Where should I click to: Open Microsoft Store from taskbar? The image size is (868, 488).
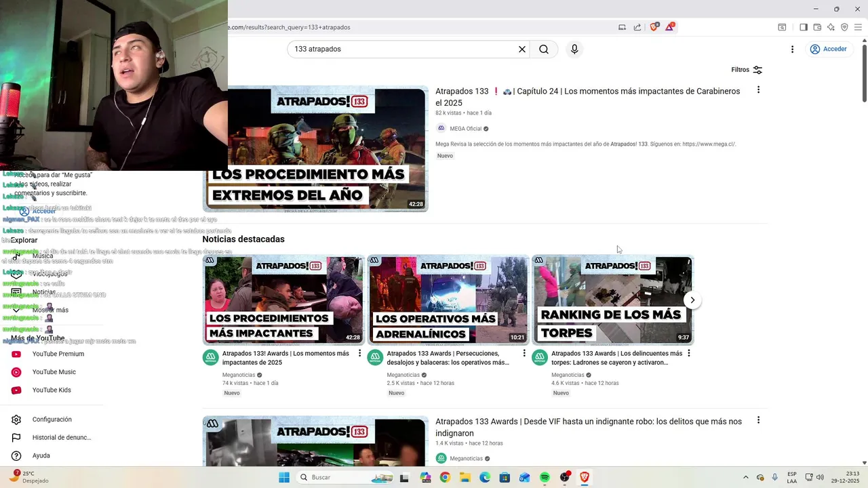click(x=505, y=477)
